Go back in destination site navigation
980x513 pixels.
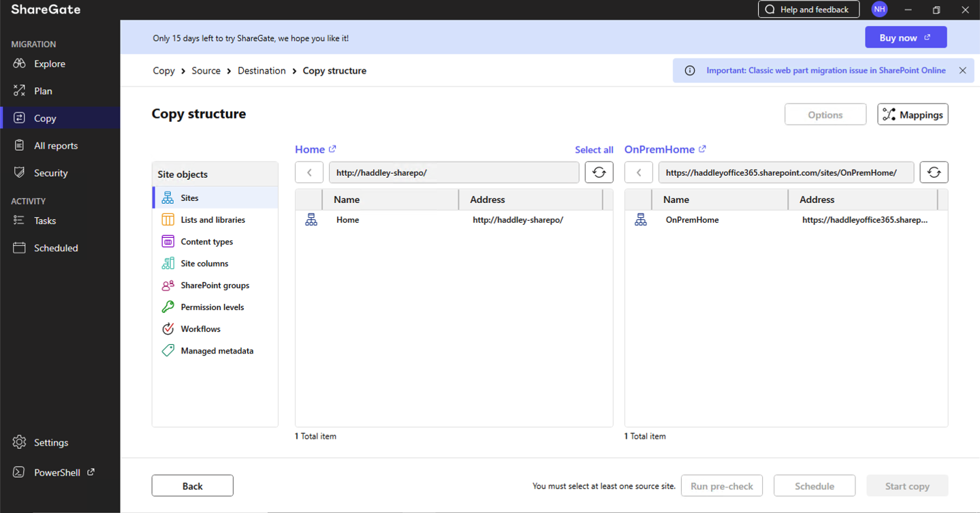tap(639, 172)
